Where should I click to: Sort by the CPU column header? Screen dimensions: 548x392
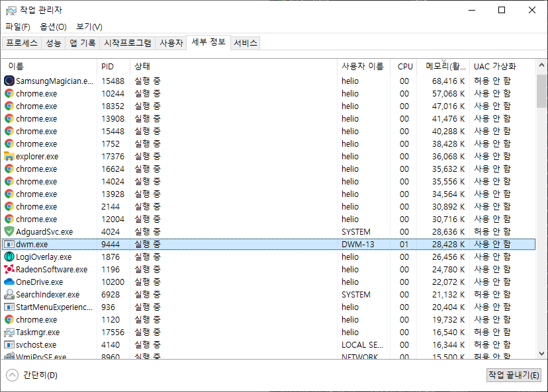404,66
